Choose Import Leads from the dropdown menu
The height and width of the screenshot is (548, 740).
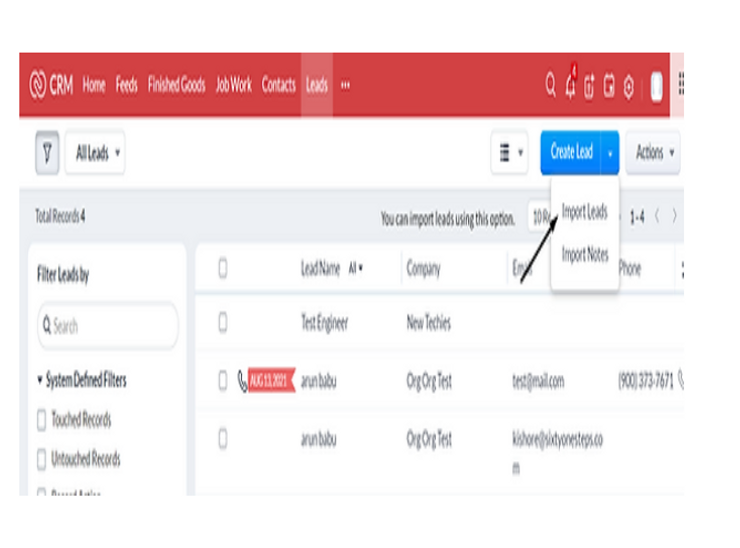584,211
